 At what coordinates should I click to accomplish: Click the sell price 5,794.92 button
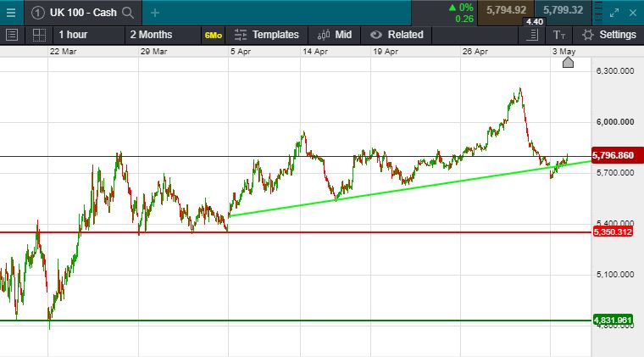[508, 10]
